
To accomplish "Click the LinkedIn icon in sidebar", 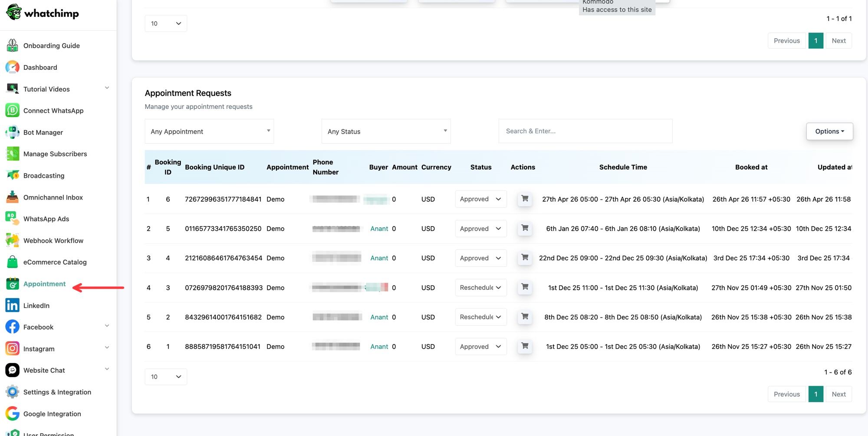I will pyautogui.click(x=13, y=305).
